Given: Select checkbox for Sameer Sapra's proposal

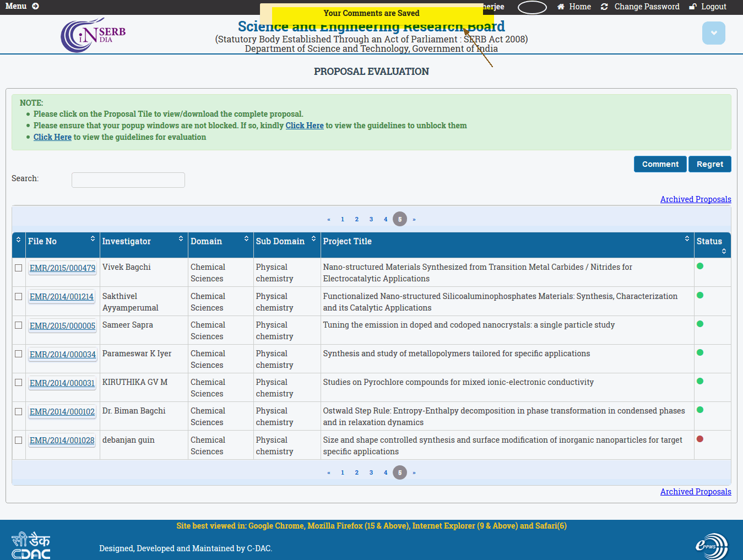Looking at the screenshot, I should click(x=19, y=325).
